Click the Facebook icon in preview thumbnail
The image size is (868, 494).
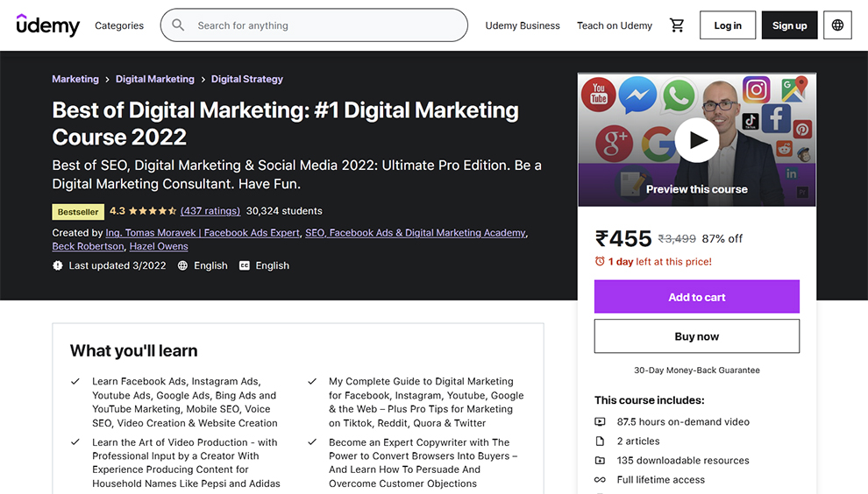pyautogui.click(x=776, y=118)
